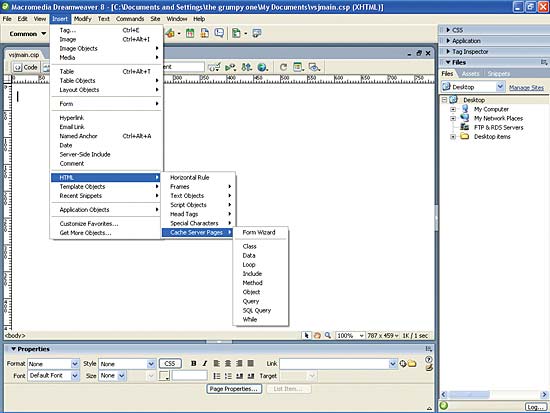This screenshot has width=550, height=413.
Task: Open the View Options icon in document toolbar
Action: [x=299, y=67]
